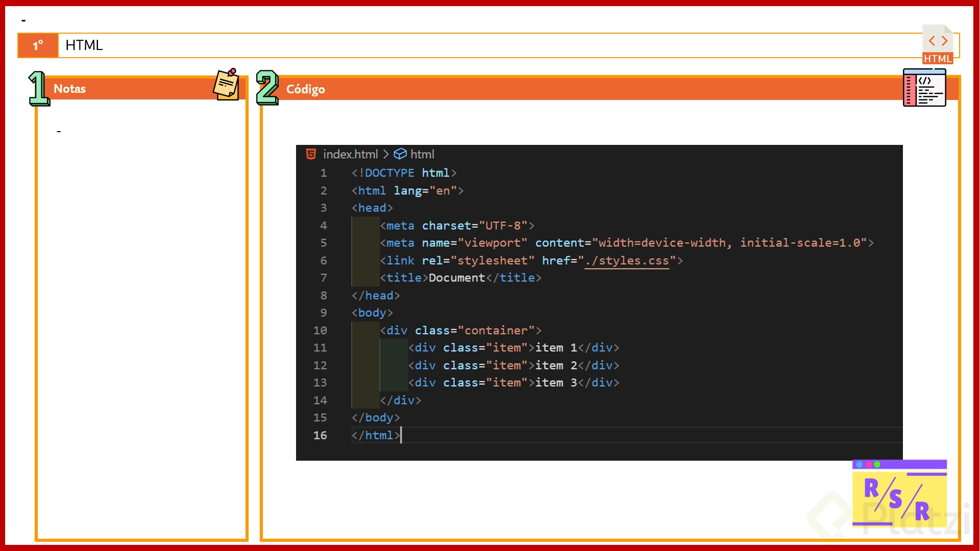Click the HTML file icon top right

point(938,45)
